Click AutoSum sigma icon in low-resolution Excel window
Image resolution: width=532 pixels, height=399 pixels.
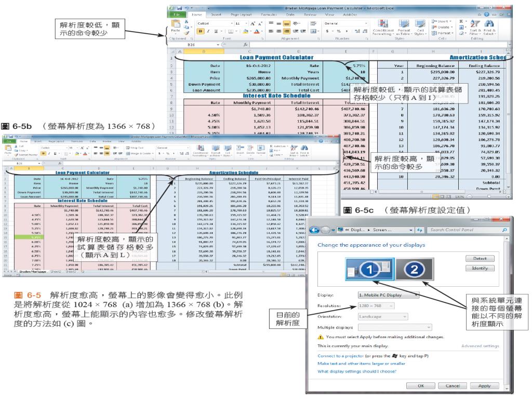pyautogui.click(x=461, y=21)
